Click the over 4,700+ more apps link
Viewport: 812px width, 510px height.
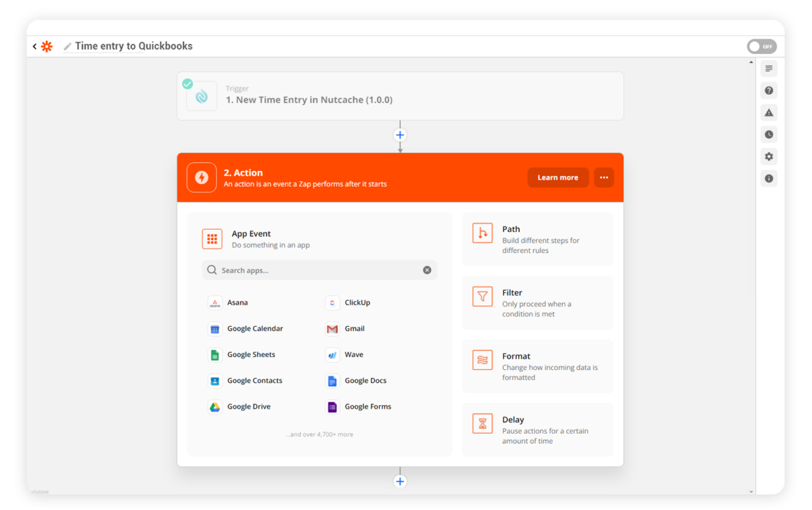pos(319,434)
